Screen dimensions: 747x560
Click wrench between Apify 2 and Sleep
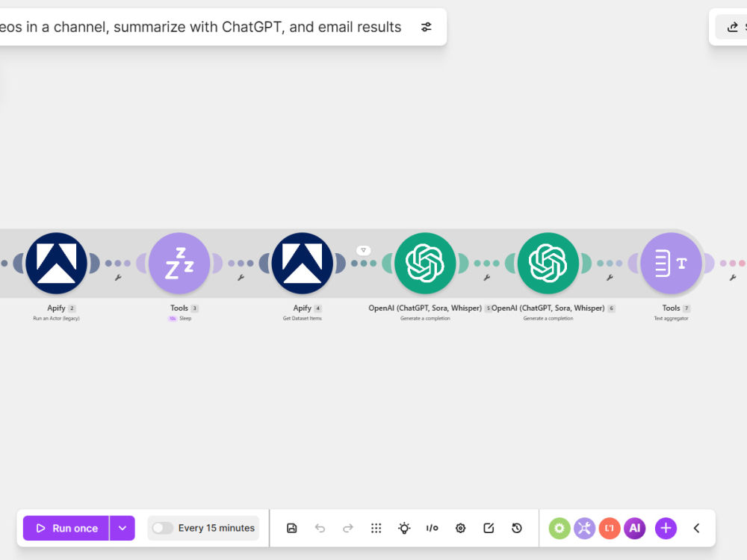pyautogui.click(x=118, y=278)
